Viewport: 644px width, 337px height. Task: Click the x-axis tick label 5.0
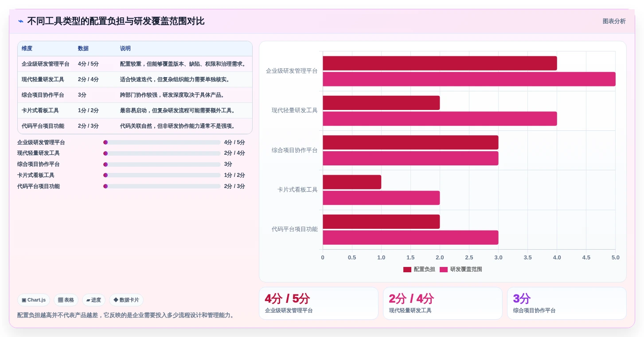(615, 258)
